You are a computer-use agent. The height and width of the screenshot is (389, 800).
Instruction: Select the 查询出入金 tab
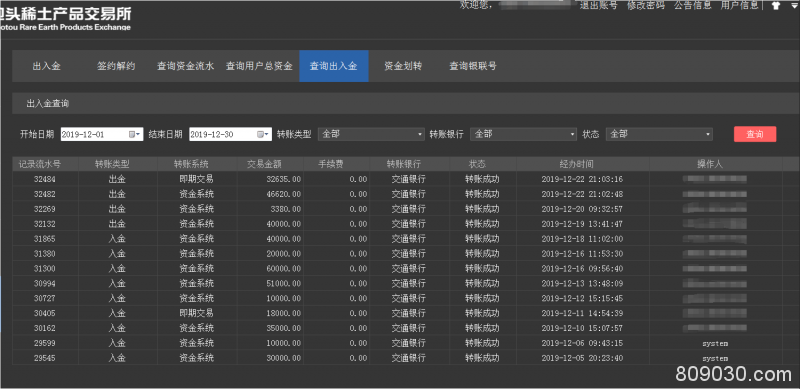334,66
